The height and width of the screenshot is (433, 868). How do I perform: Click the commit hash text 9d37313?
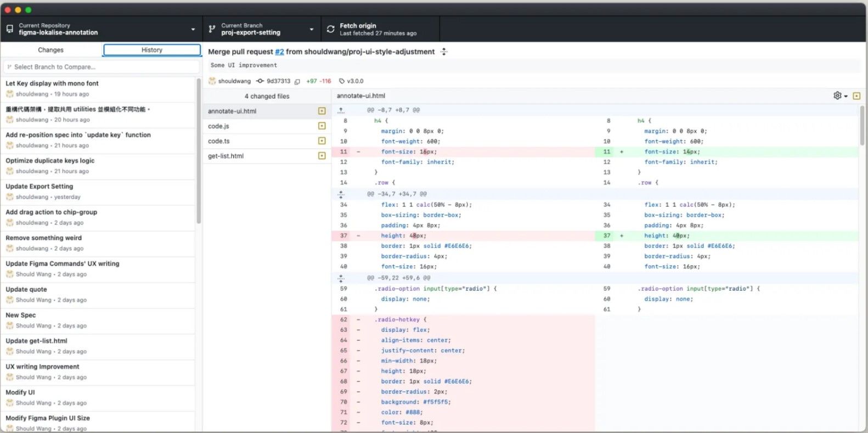278,81
